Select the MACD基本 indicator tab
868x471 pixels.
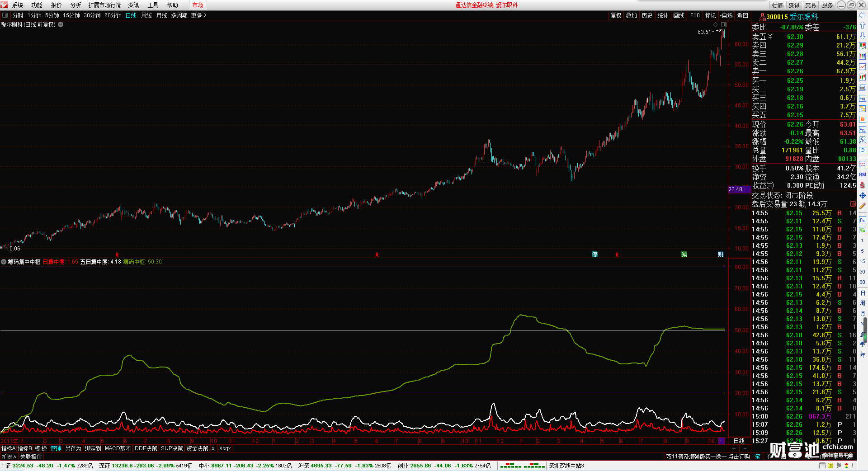pyautogui.click(x=118, y=448)
